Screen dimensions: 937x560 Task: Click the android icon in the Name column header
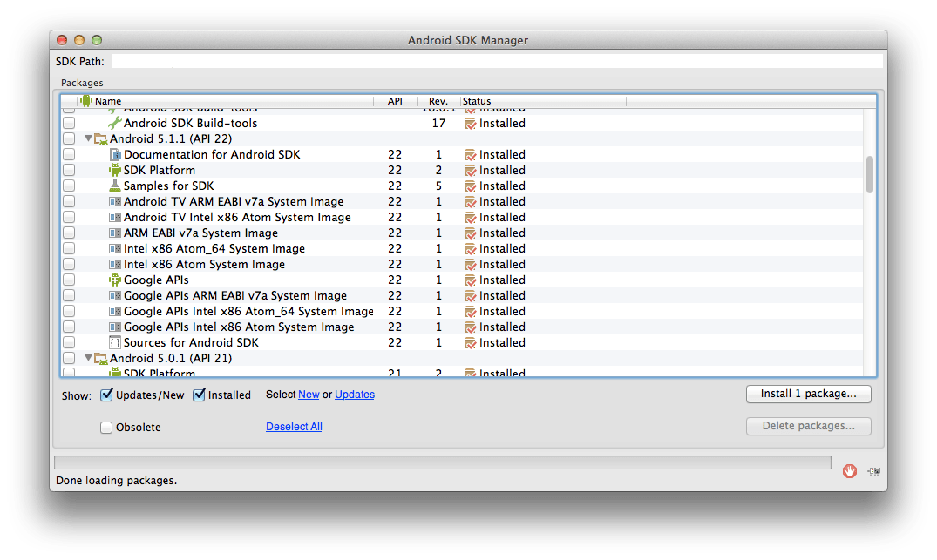pyautogui.click(x=86, y=101)
